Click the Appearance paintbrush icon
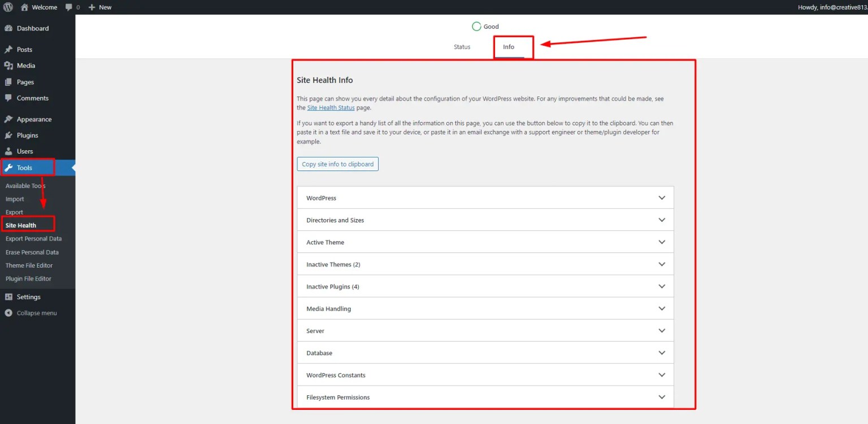Image resolution: width=868 pixels, height=424 pixels. [x=8, y=119]
